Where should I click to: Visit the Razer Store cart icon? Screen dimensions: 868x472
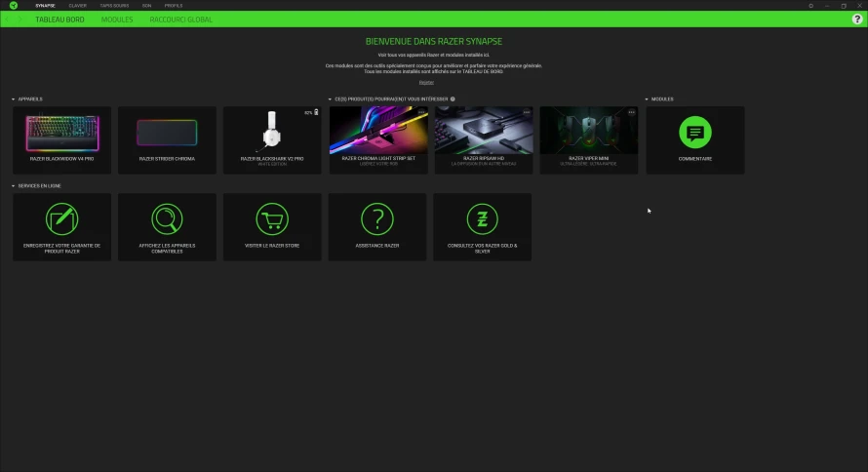[272, 219]
